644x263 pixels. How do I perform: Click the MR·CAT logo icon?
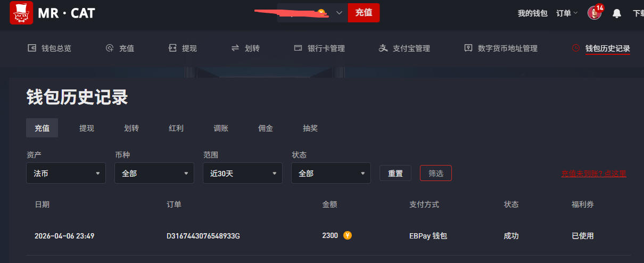tap(21, 13)
